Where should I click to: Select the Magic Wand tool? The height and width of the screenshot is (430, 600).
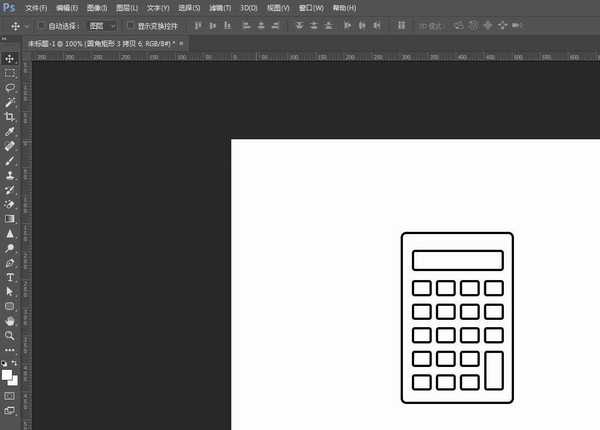[10, 102]
